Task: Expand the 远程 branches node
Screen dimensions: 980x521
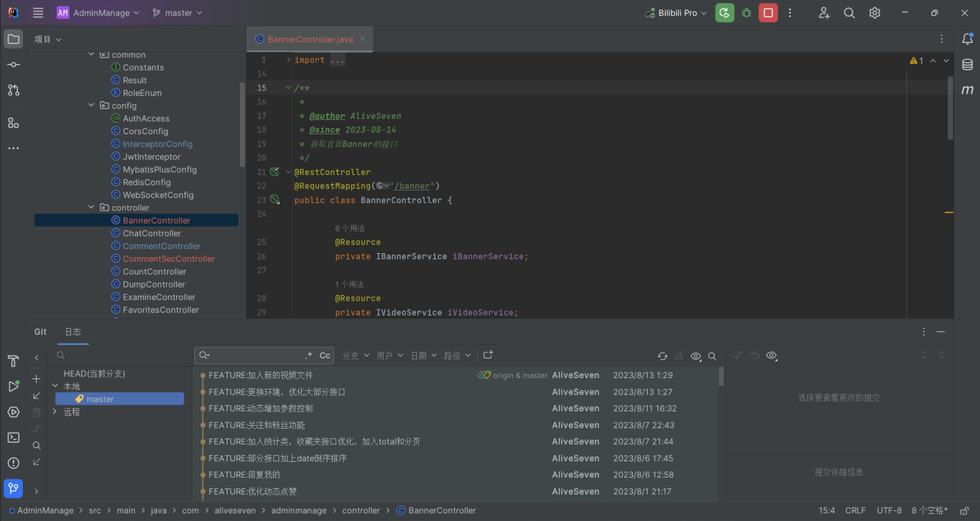Action: (55, 412)
